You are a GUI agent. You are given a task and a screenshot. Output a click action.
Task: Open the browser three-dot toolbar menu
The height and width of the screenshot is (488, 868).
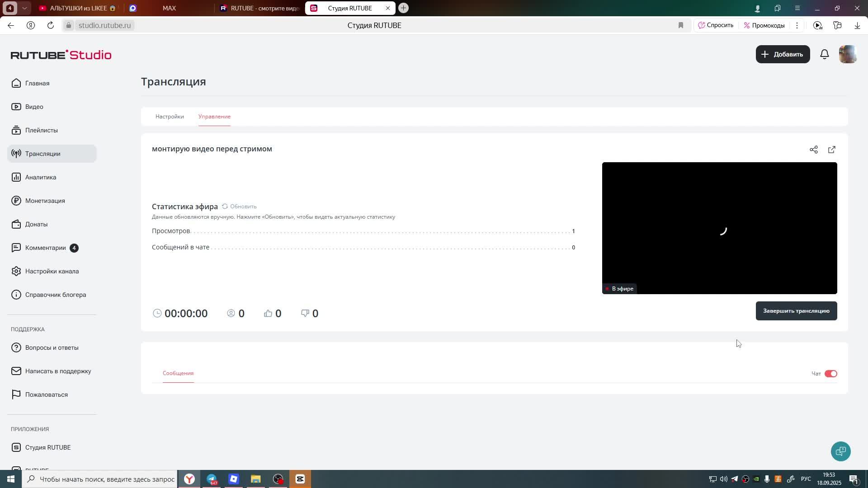tap(797, 25)
